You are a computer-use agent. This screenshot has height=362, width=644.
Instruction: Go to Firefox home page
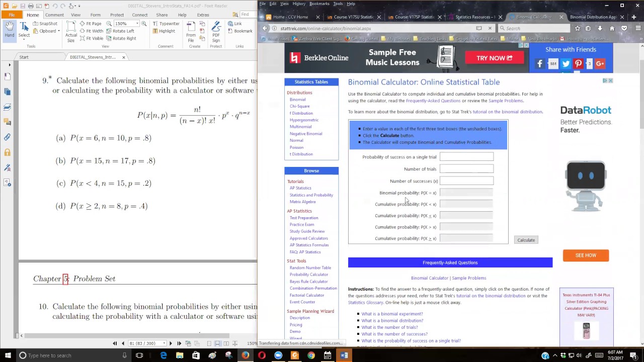click(612, 29)
